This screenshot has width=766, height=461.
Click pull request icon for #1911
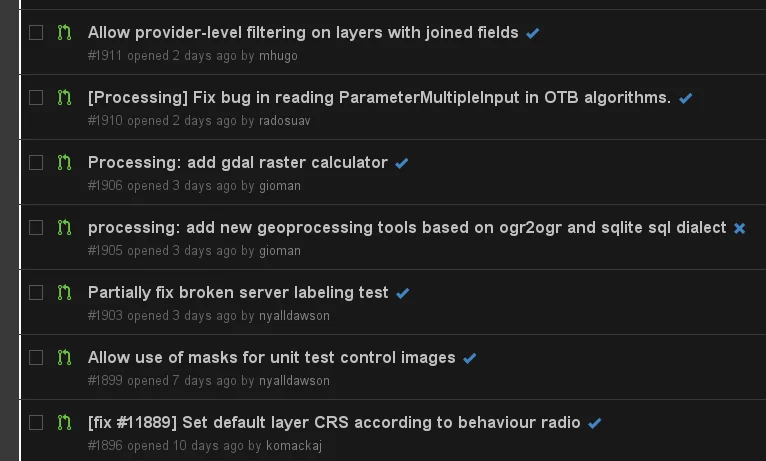click(x=65, y=33)
